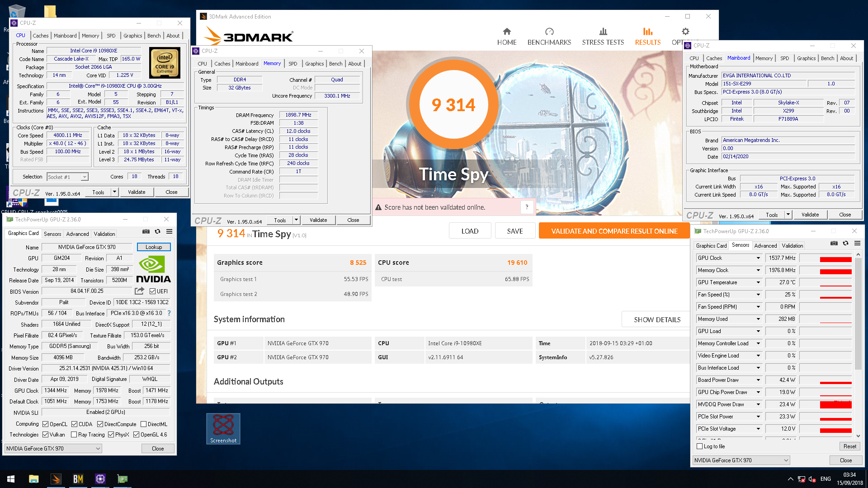Click the MVDDQ Power Draw sensor graph
Image resolution: width=868 pixels, height=488 pixels.
(x=826, y=404)
